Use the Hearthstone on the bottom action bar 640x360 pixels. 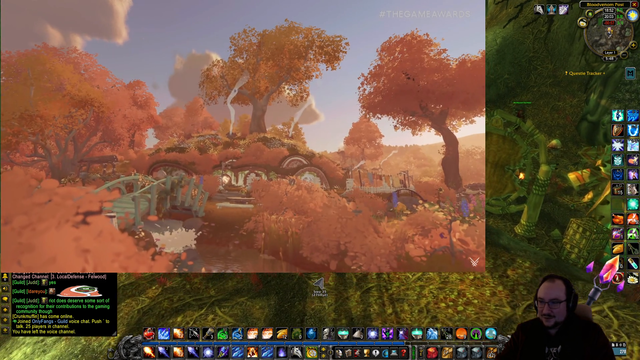click(311, 353)
